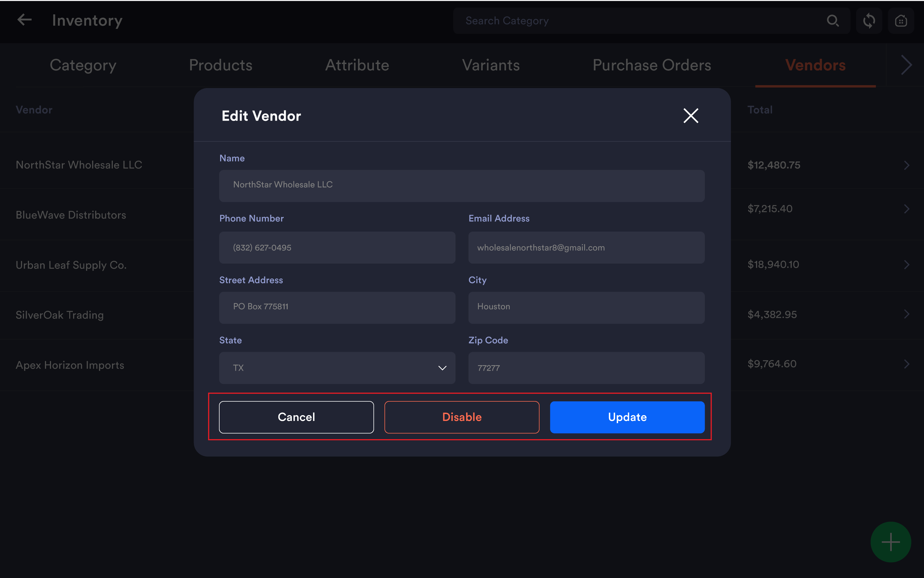The image size is (924, 578).
Task: Click the $18,940.10 total
Action: click(x=773, y=264)
